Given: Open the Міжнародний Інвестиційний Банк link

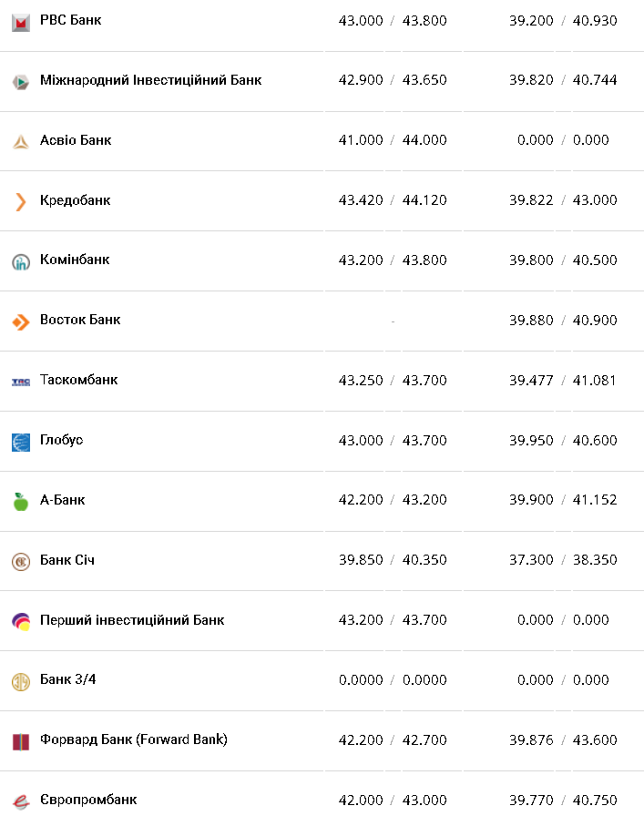Looking at the screenshot, I should point(150,80).
